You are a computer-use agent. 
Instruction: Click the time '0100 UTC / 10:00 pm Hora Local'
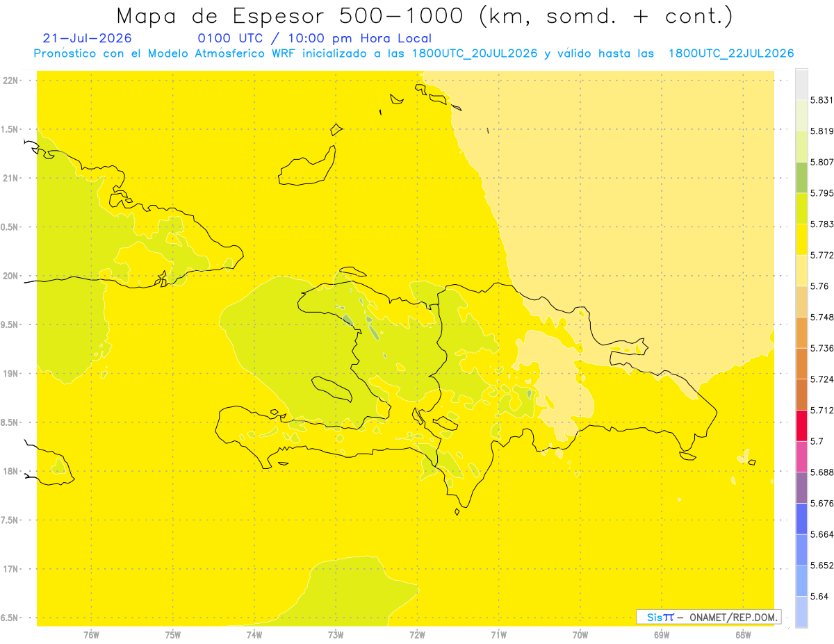tap(315, 38)
